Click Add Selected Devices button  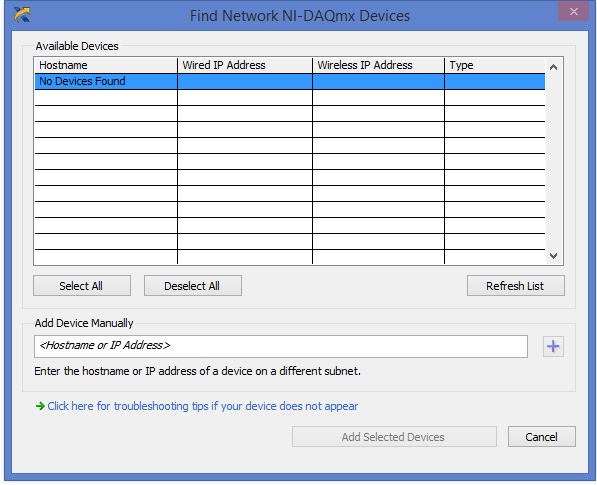(394, 437)
